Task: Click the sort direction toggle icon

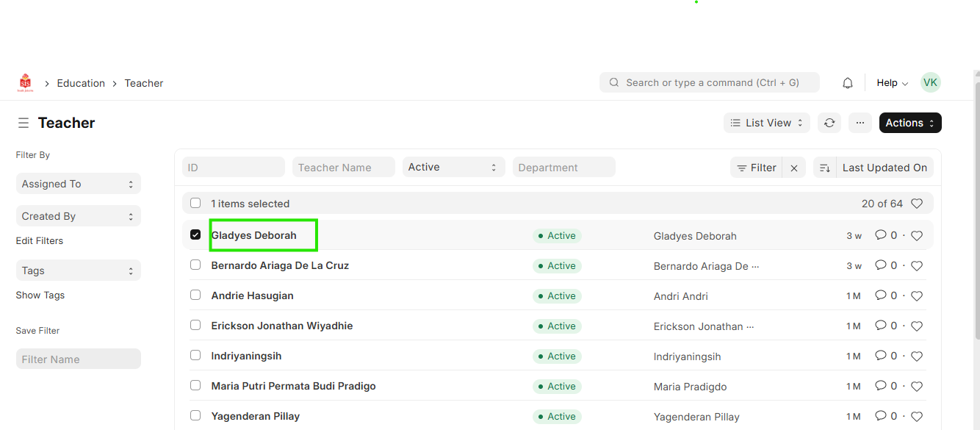Action: pyautogui.click(x=824, y=168)
